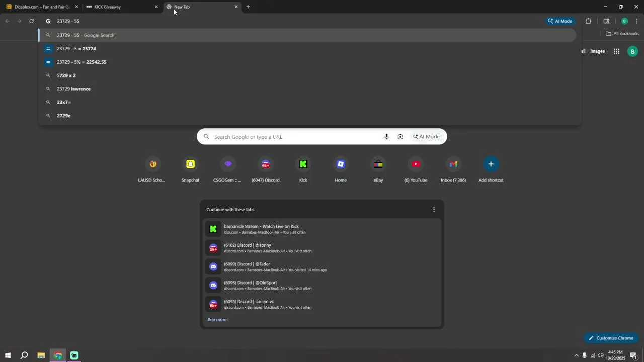Click the taskbar clock showing 4:45 PM
Screen dimensions: 644x362
click(x=616, y=355)
